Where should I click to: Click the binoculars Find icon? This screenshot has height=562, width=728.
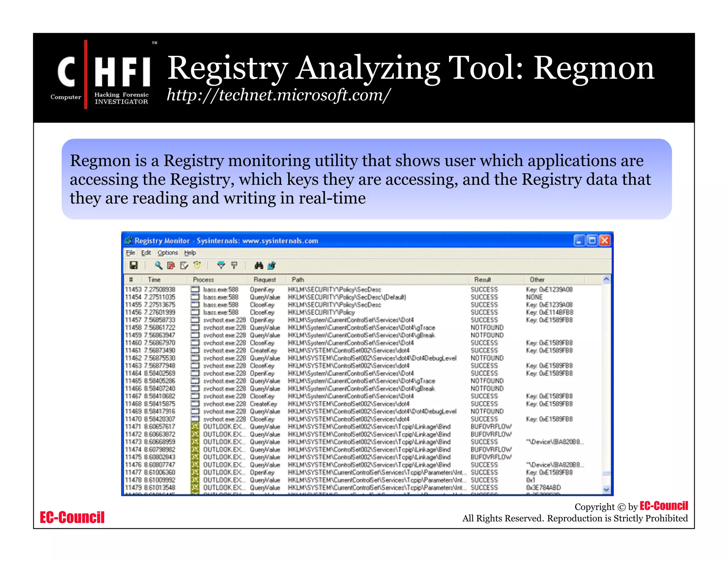(259, 265)
